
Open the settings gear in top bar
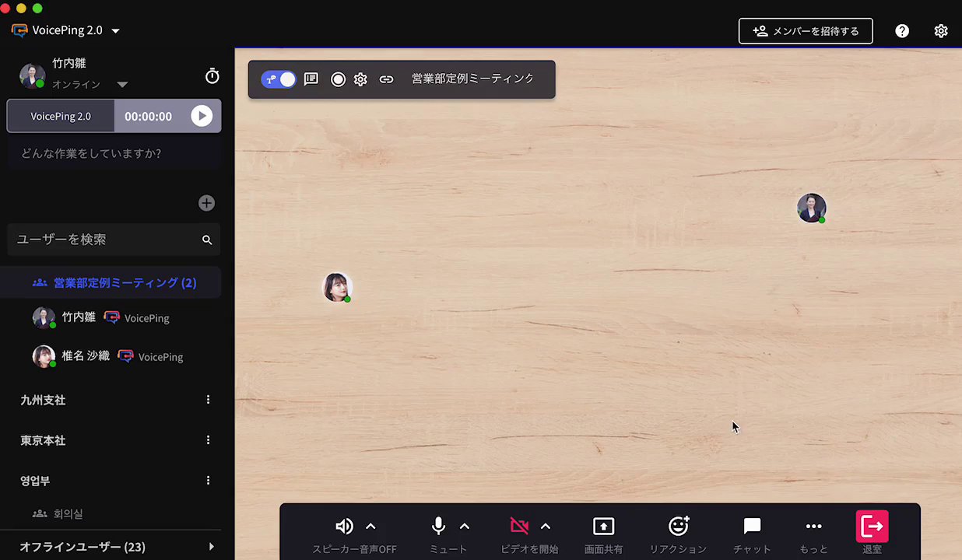[941, 31]
